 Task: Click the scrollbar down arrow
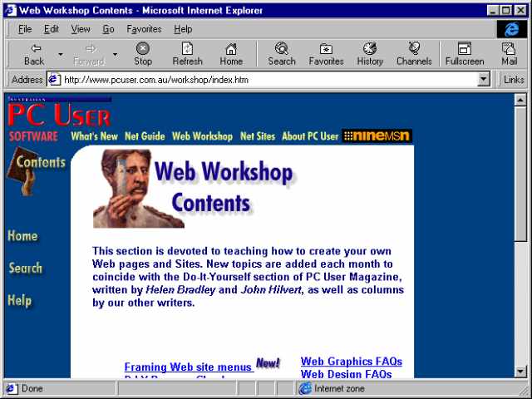coord(520,372)
